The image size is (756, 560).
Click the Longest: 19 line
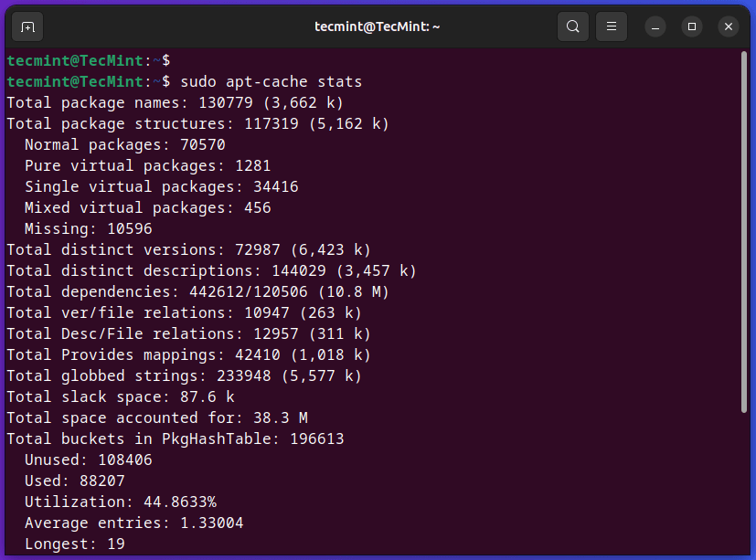point(74,544)
